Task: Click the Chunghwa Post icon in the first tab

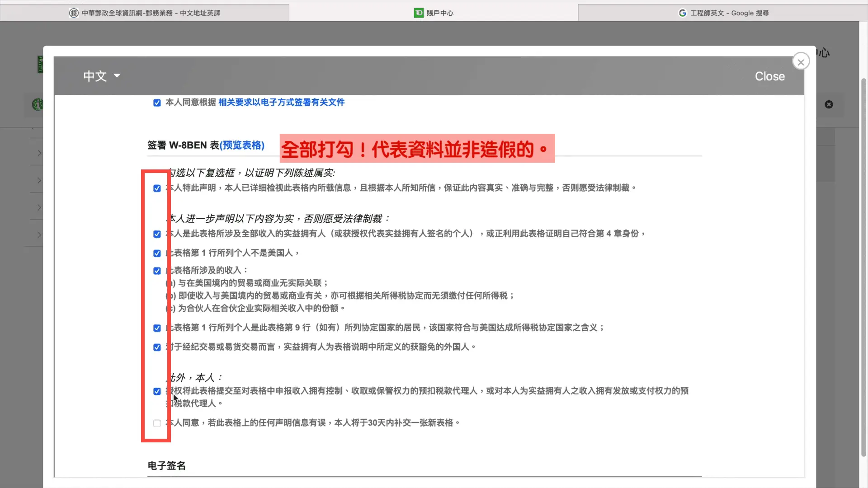Action: (74, 13)
